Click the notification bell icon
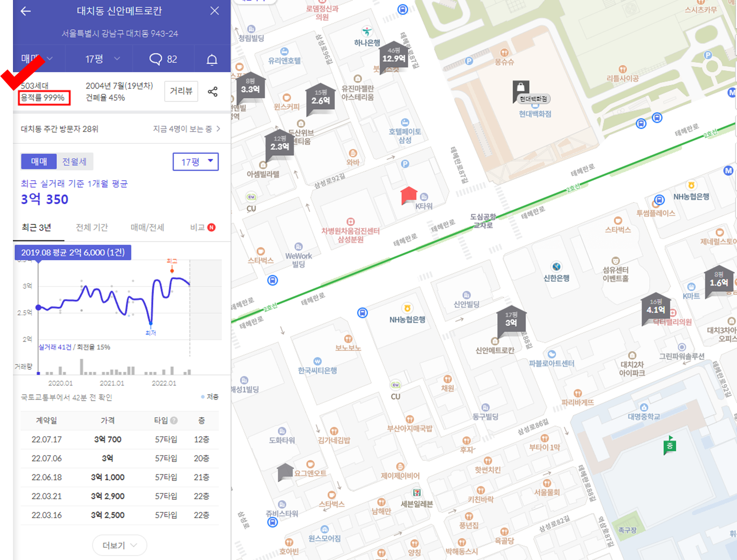The image size is (737, 560). pos(212,60)
